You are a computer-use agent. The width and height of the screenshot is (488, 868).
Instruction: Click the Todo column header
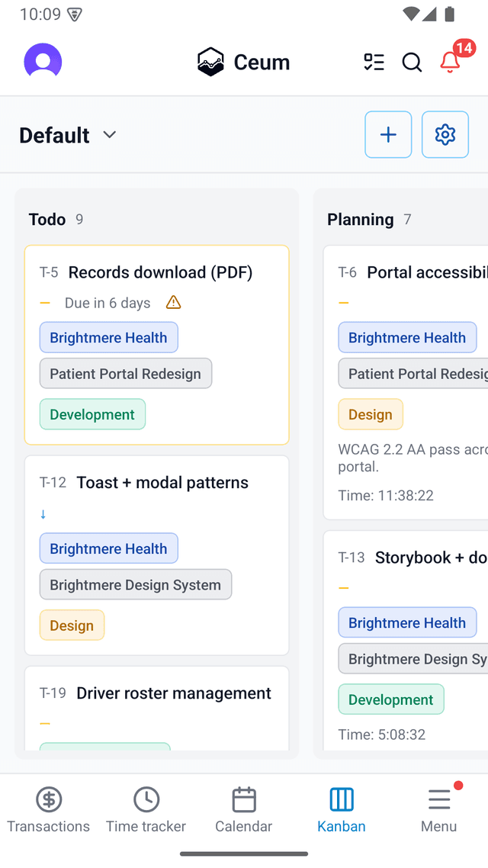pyautogui.click(x=47, y=219)
